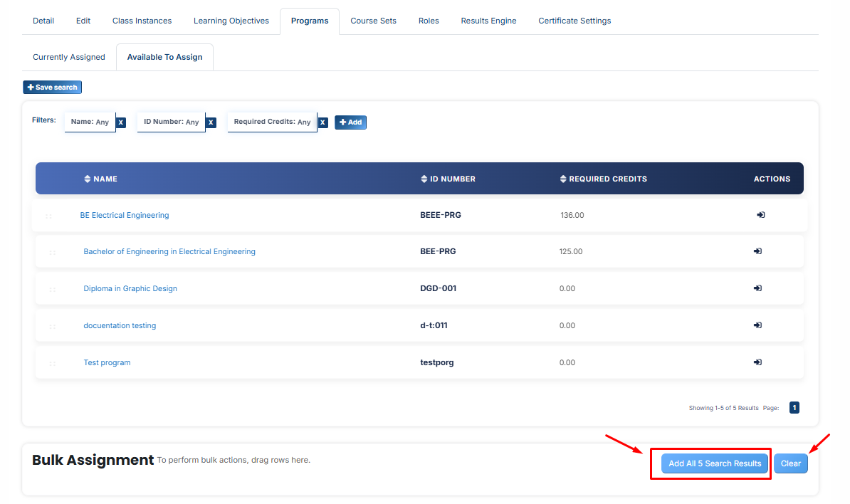Sort table by Required Credits column

[604, 179]
